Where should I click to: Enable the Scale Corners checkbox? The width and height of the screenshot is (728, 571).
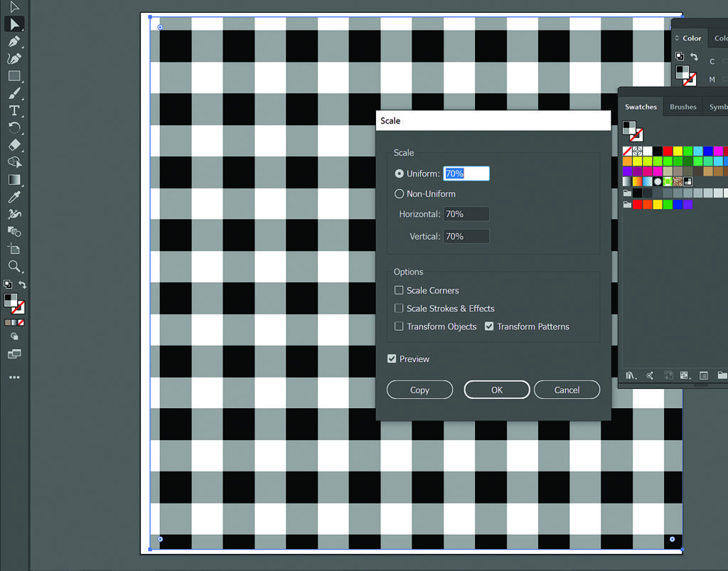(x=399, y=290)
